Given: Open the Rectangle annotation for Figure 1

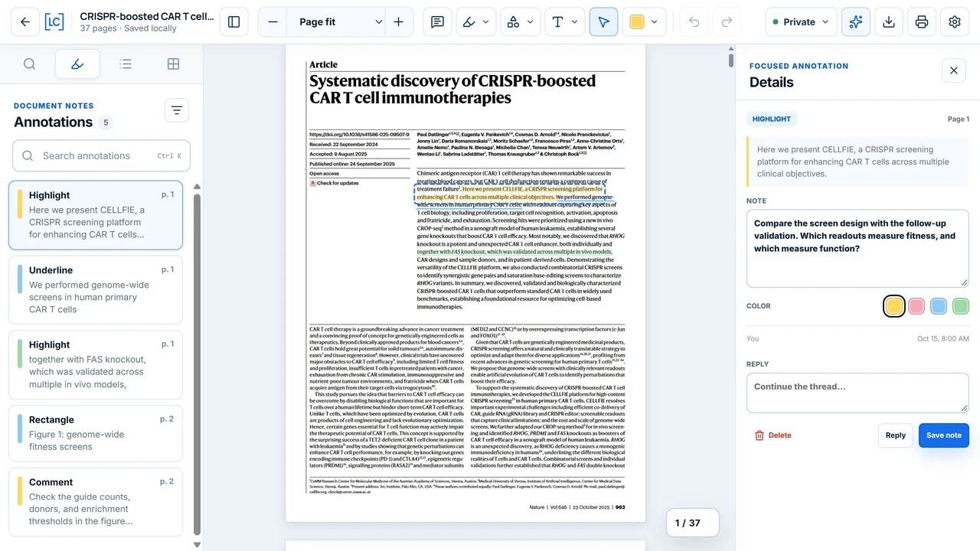Looking at the screenshot, I should pyautogui.click(x=96, y=433).
